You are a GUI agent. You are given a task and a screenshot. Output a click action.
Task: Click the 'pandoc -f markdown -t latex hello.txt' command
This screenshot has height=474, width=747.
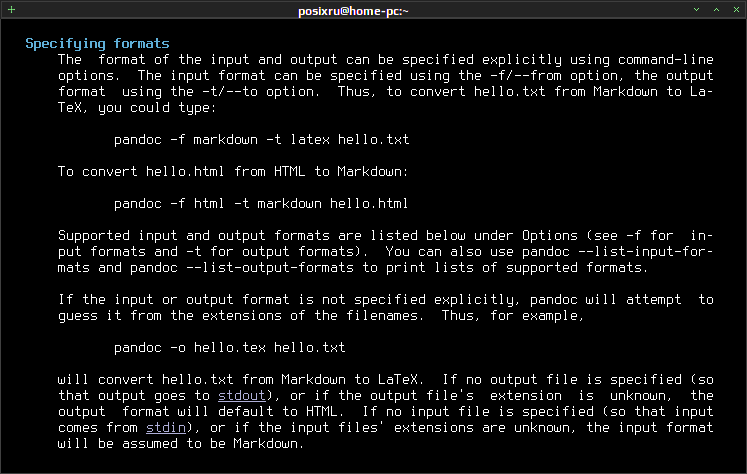[262, 140]
